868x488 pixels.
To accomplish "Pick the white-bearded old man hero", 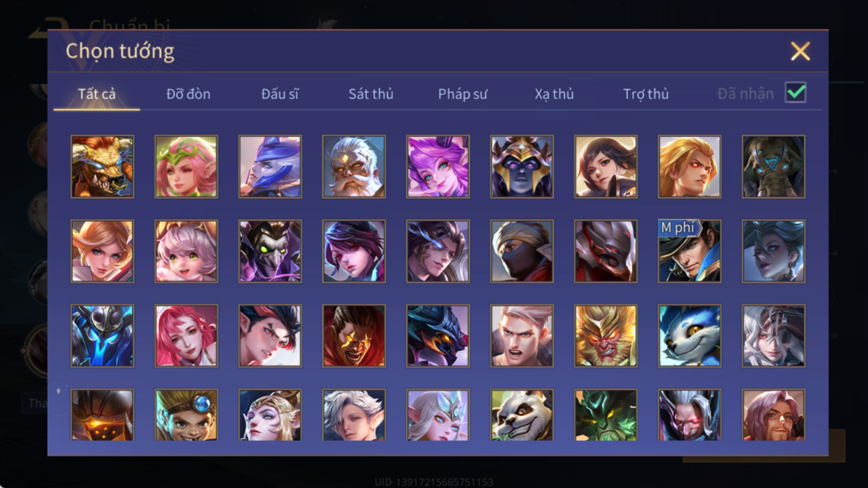I will pos(354,166).
